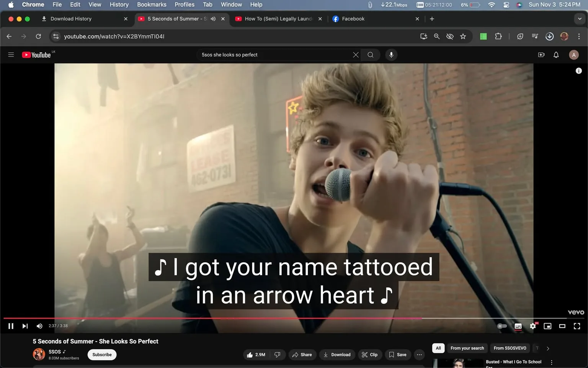This screenshot has height=368, width=588.
Task: Open the chip row overflow chevron
Action: (547, 348)
